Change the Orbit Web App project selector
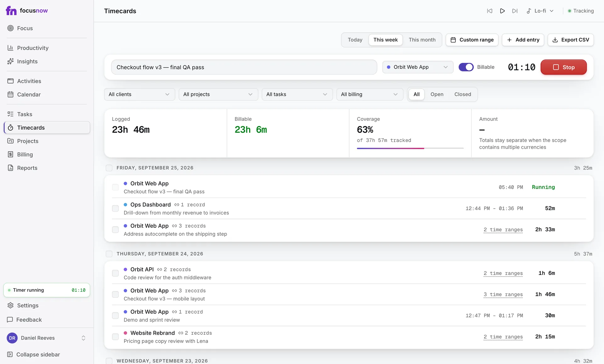604x364 pixels. pos(417,67)
